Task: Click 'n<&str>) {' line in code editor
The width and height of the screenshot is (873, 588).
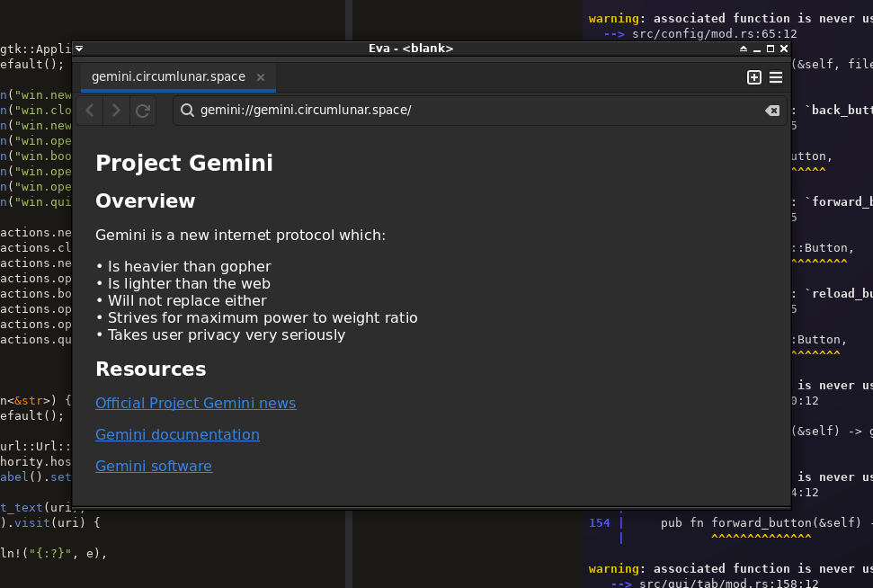Action: 36,400
